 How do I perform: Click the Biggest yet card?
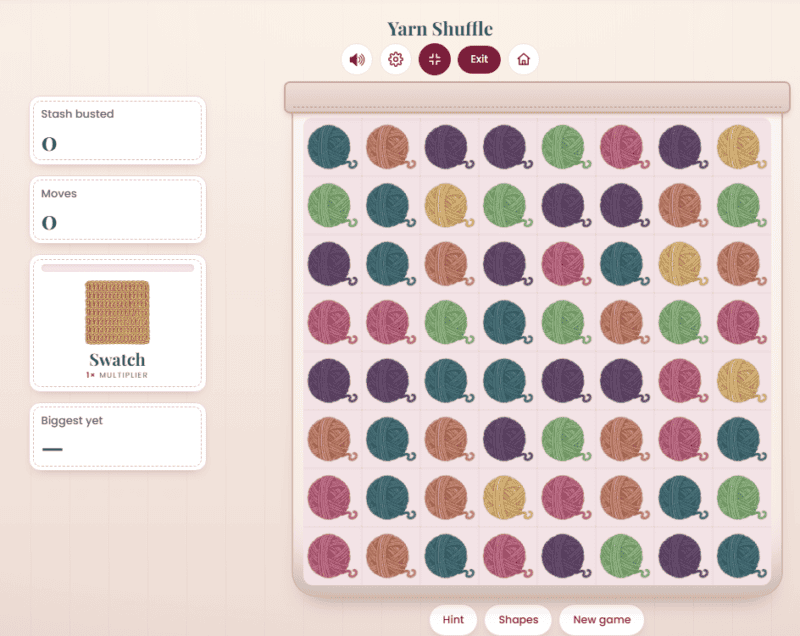[x=118, y=437]
